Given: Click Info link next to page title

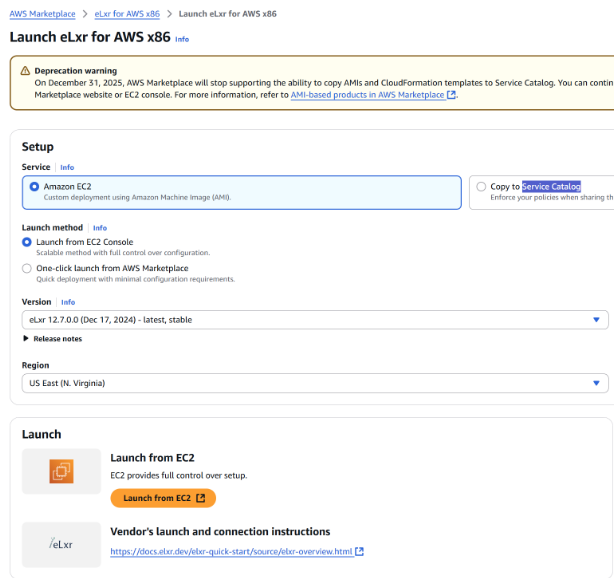Looking at the screenshot, I should pyautogui.click(x=181, y=39).
